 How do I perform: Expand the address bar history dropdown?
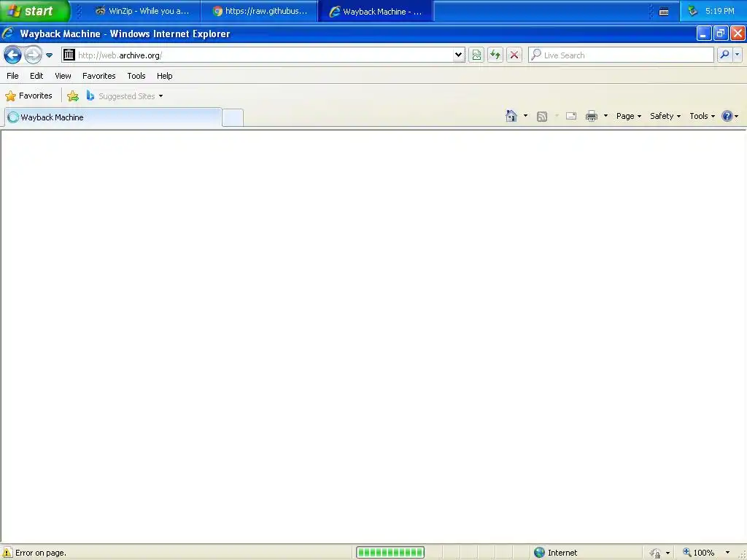[458, 55]
